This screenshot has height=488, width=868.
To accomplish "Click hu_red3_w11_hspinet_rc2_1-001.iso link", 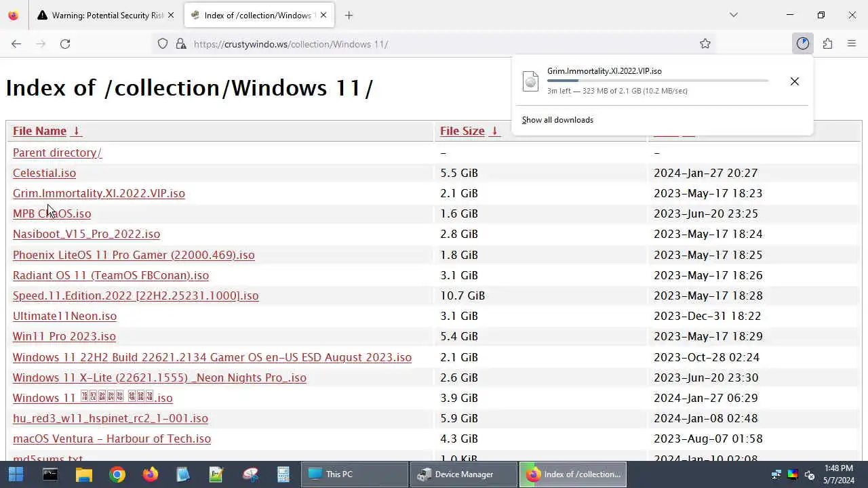I will [111, 418].
